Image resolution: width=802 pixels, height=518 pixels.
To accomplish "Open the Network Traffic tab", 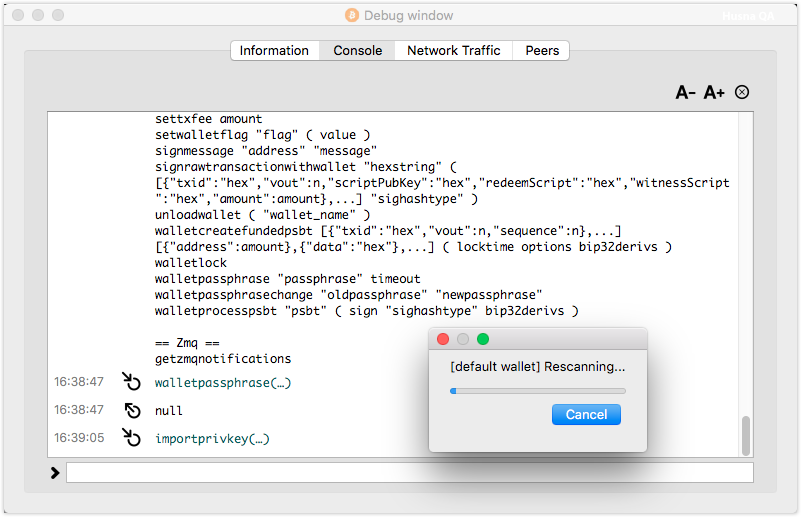I will click(454, 51).
